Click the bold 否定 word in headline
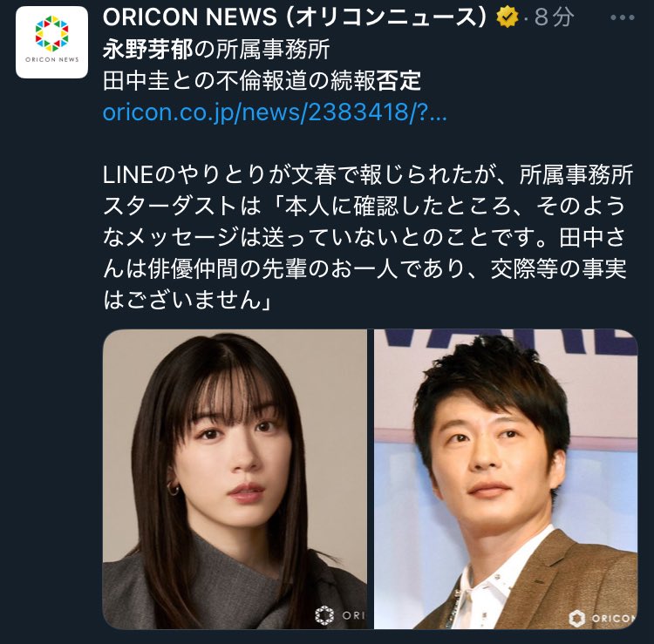The width and height of the screenshot is (654, 644). coord(399,81)
